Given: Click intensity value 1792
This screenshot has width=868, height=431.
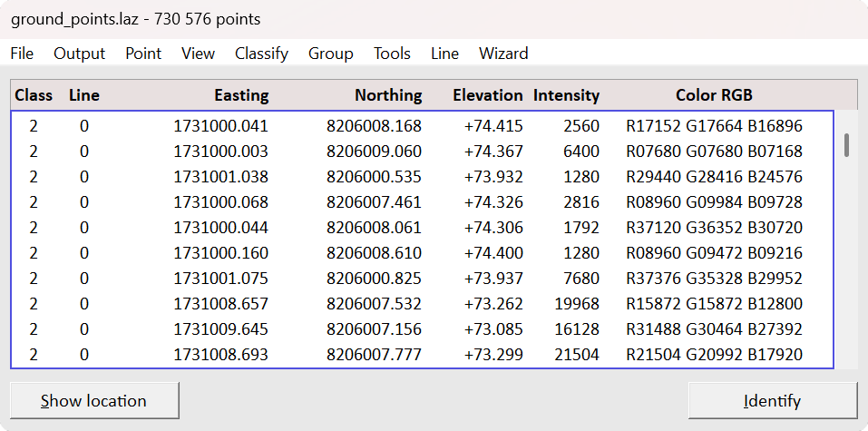Looking at the screenshot, I should (581, 228).
